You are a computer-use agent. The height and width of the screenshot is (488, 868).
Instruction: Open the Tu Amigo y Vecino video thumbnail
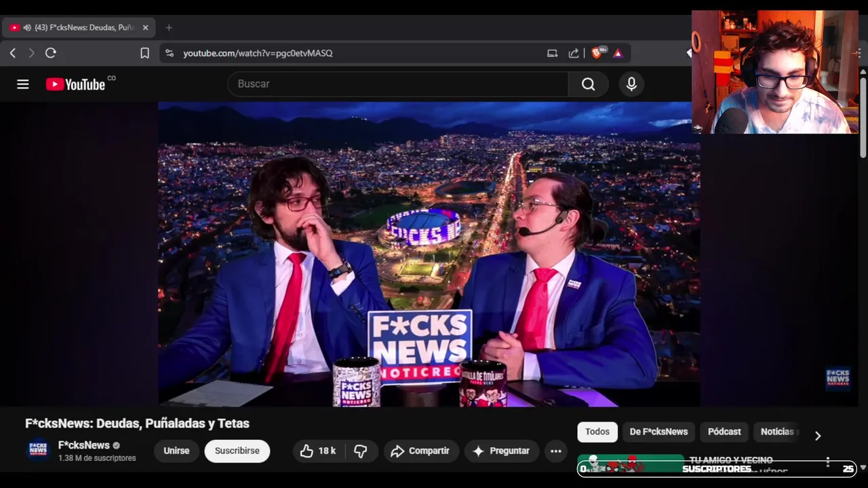pos(631,464)
